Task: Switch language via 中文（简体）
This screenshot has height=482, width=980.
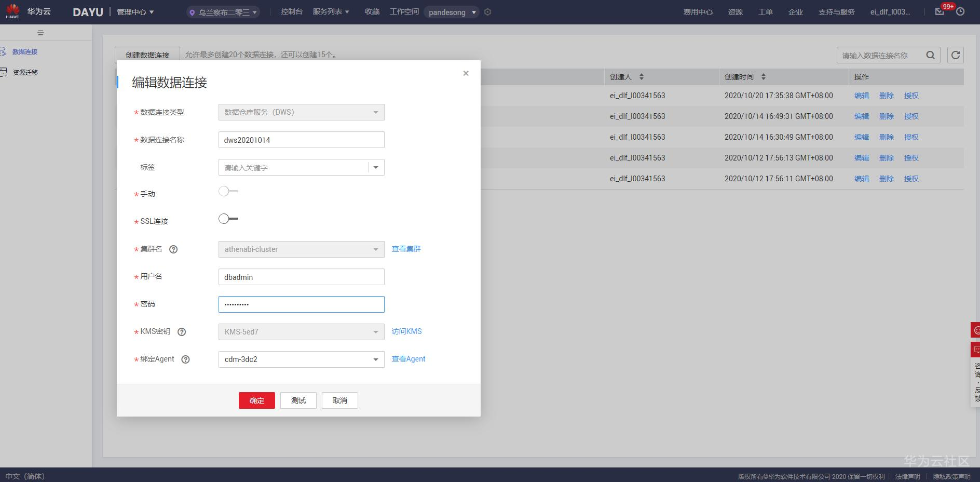Action: [25, 476]
